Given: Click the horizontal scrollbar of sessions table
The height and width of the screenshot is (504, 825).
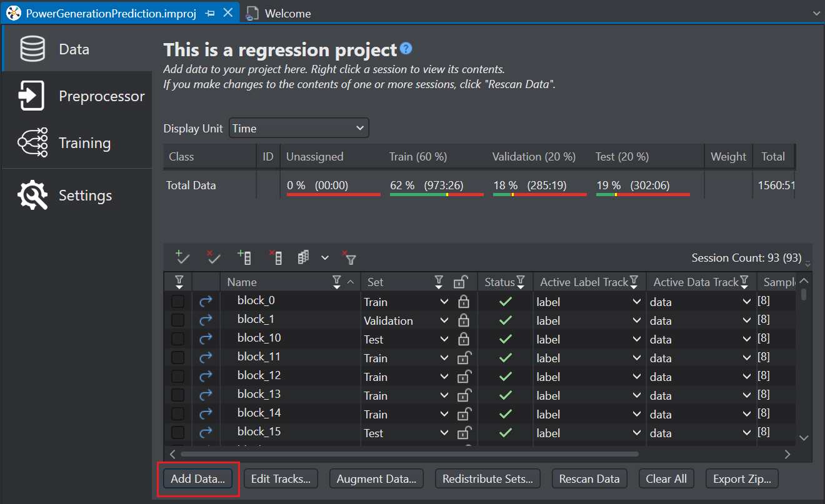Looking at the screenshot, I should point(409,454).
